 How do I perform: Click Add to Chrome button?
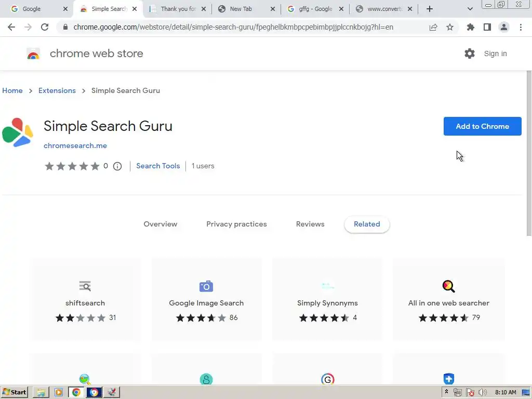click(x=482, y=126)
